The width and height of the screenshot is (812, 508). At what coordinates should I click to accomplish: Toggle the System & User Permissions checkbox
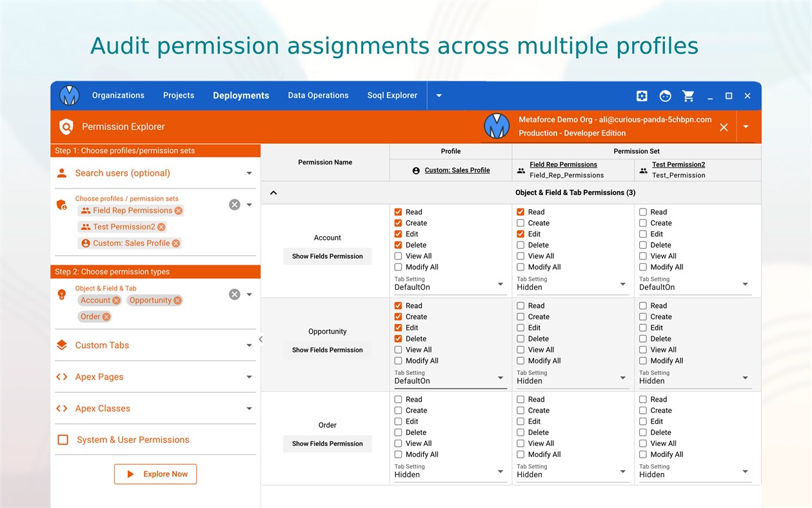63,440
